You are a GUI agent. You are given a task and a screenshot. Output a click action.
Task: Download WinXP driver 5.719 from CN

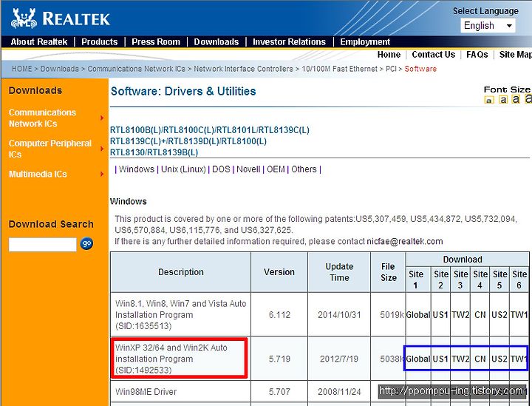pos(480,359)
